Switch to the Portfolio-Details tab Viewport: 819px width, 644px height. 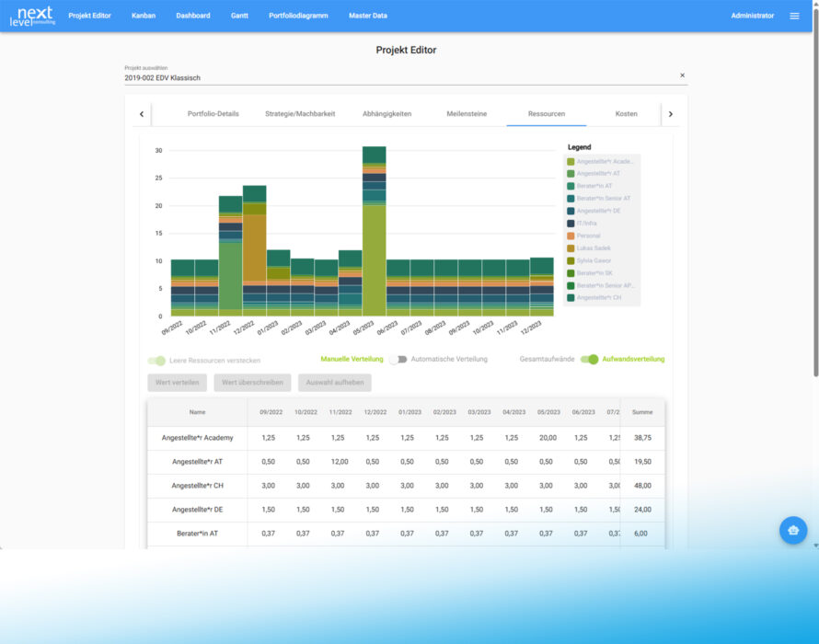click(x=213, y=114)
